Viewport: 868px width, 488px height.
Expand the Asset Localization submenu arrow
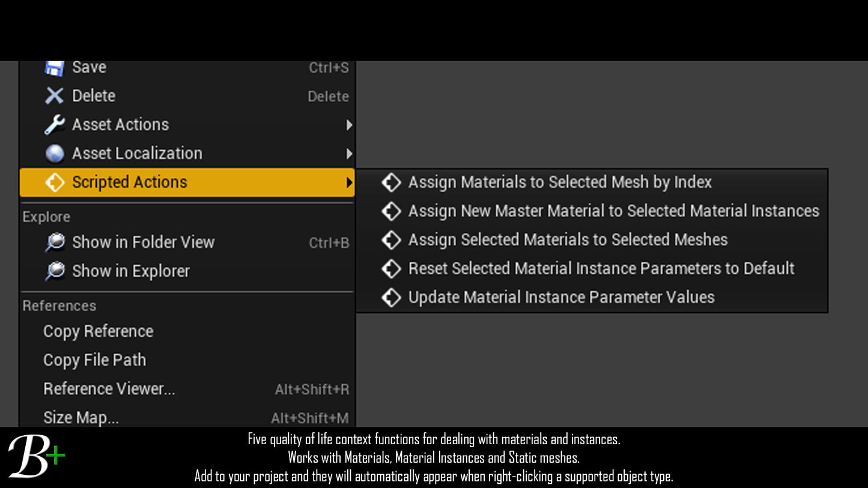click(x=348, y=154)
